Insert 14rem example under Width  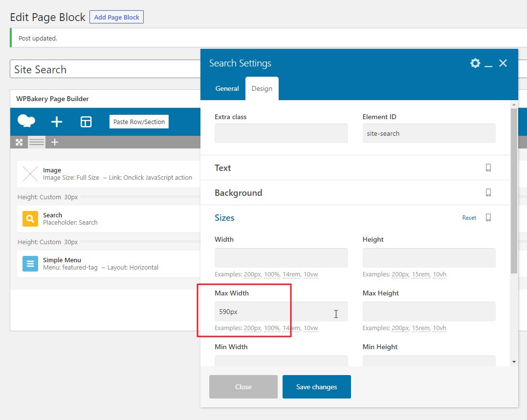tap(291, 274)
